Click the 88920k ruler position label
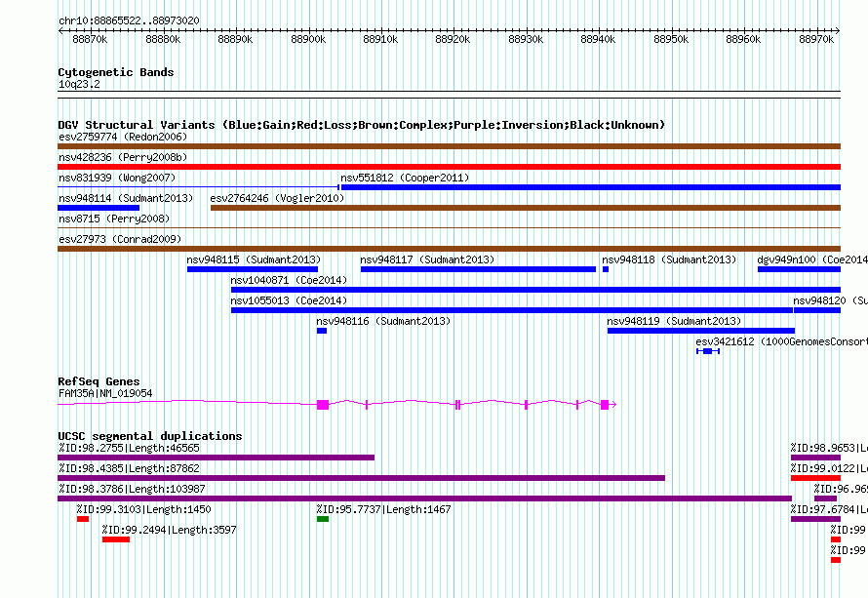 coord(453,39)
